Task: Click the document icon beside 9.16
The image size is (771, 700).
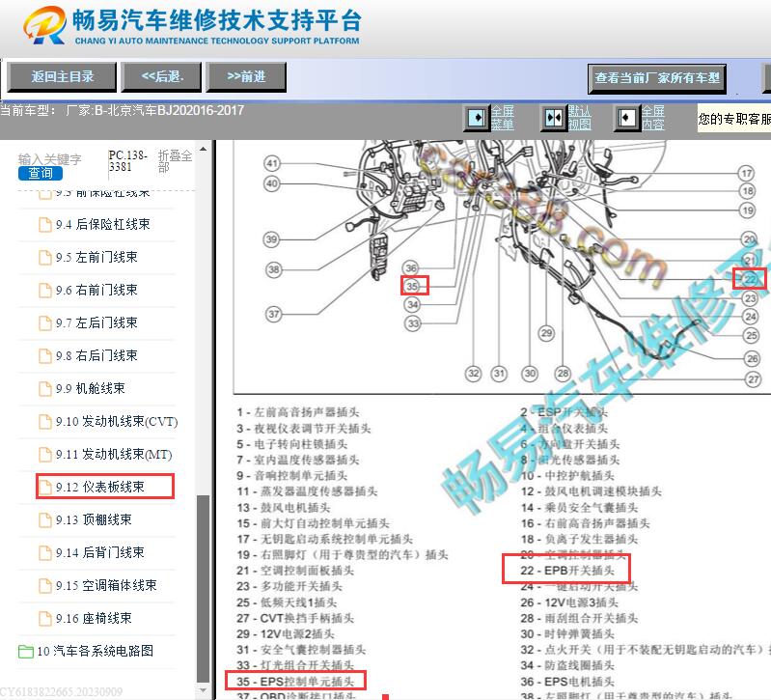Action: click(x=45, y=619)
